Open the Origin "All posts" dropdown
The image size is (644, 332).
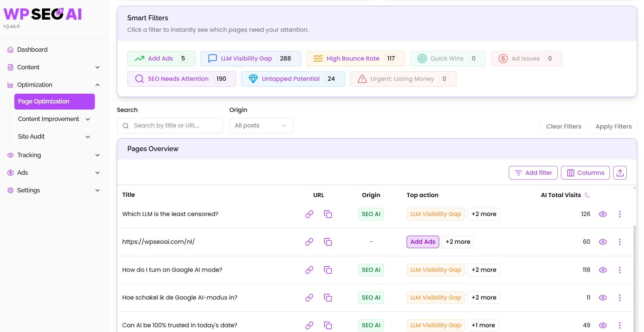(x=261, y=126)
